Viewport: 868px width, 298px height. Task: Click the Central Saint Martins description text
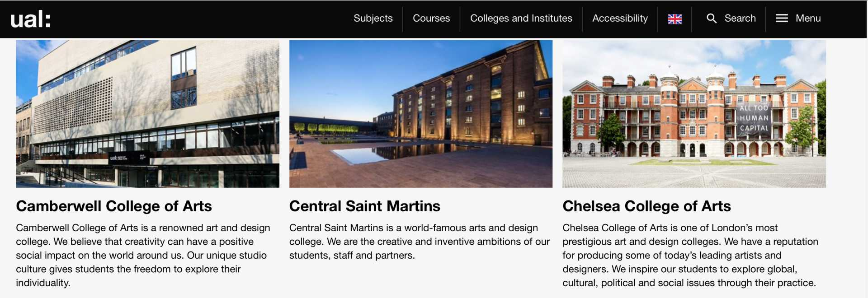click(x=420, y=242)
